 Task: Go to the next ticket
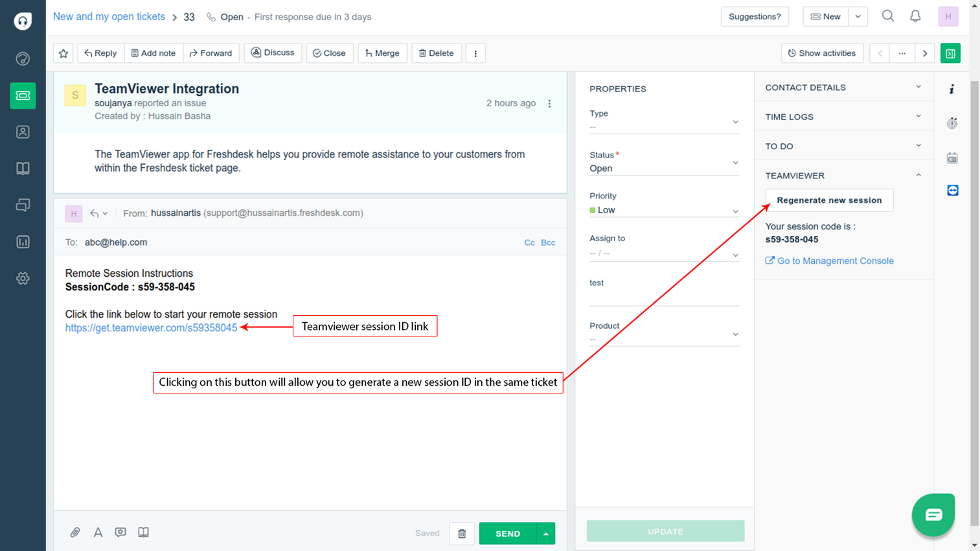tap(925, 53)
